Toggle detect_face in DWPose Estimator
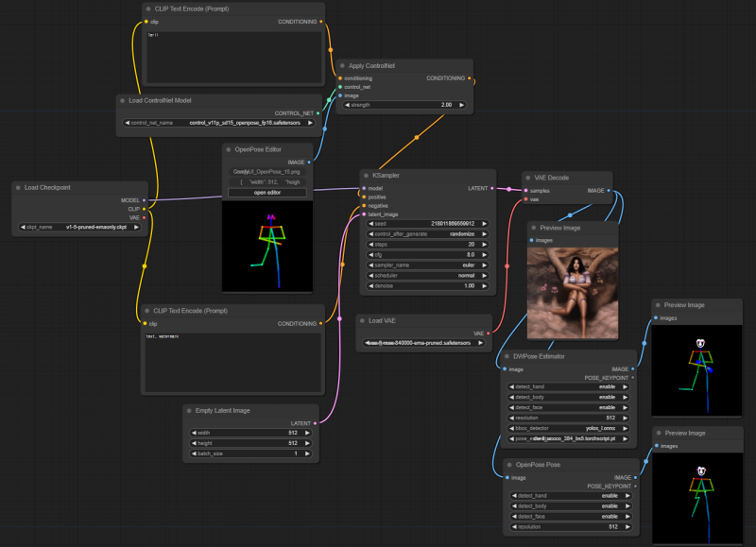756x547 pixels. coord(569,407)
